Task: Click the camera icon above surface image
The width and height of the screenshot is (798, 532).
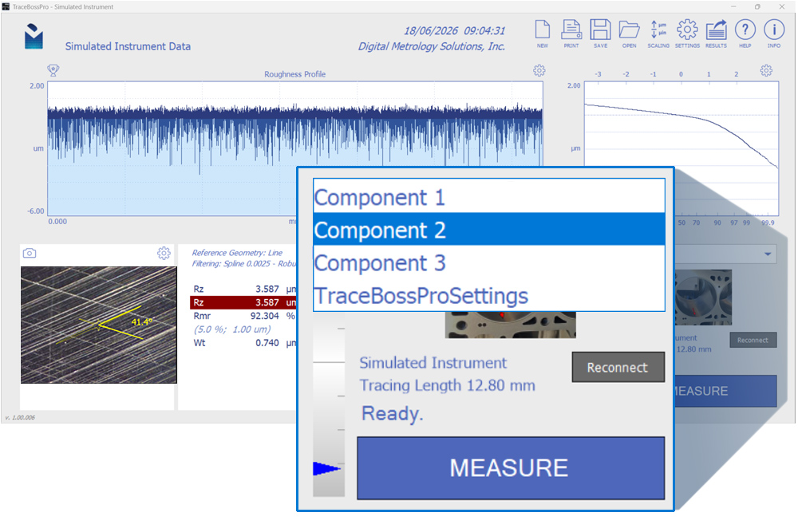Action: 30,253
